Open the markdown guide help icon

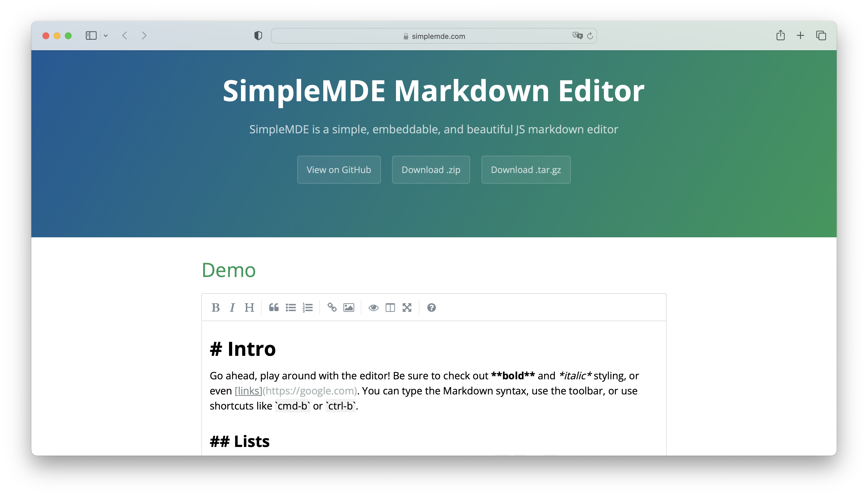click(431, 307)
